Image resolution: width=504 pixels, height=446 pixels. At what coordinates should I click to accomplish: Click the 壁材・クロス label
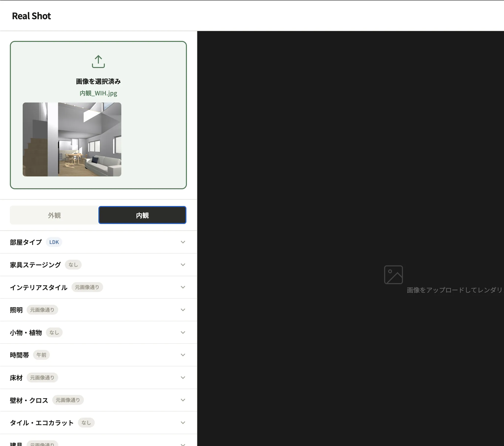click(x=29, y=400)
